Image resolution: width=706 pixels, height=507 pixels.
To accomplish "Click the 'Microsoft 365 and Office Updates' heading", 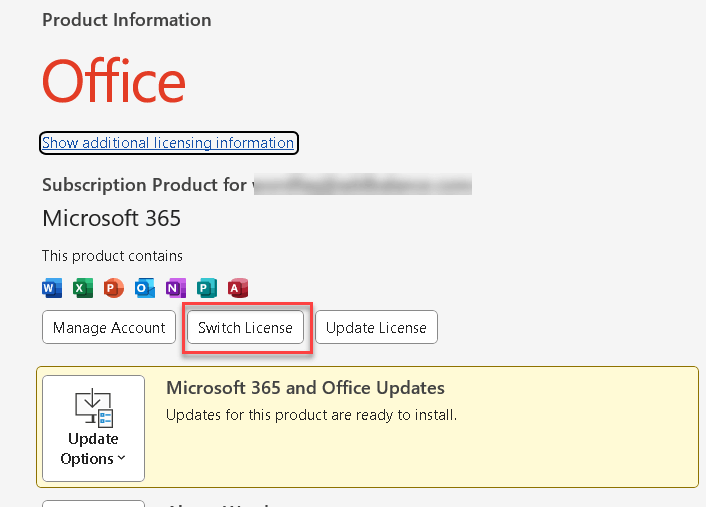I will (x=305, y=388).
